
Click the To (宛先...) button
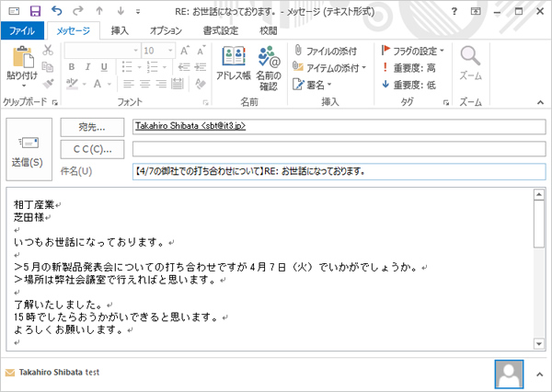point(92,126)
